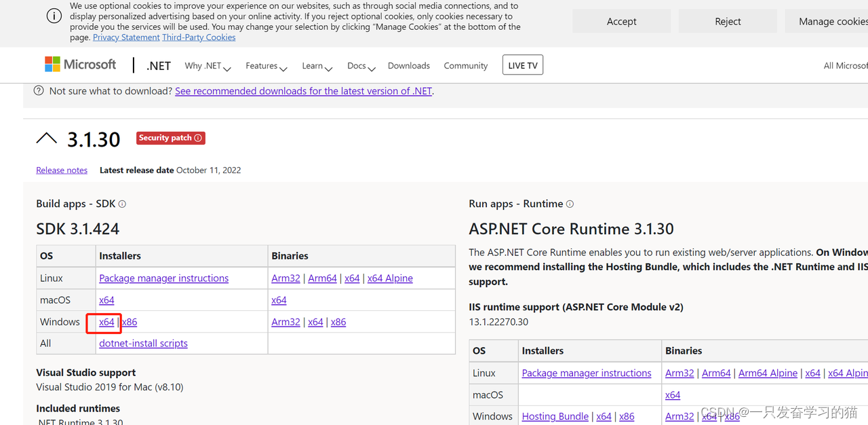This screenshot has height=425, width=868.
Task: Download ASP.NET Runtime Windows Arm32 binary
Action: [679, 417]
